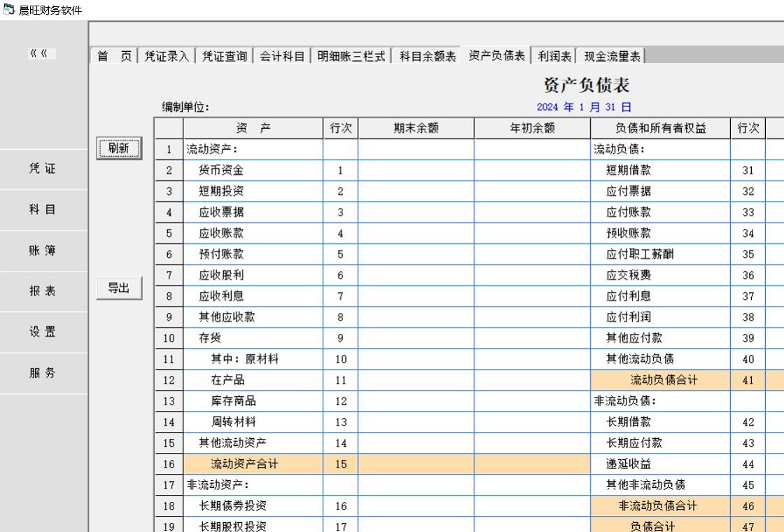Click the 刷新 button
Screen dimensions: 784x532
click(119, 148)
